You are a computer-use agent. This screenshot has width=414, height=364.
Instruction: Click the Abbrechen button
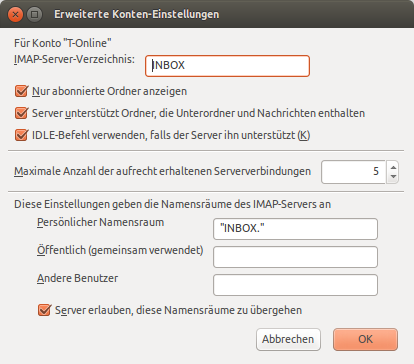pos(288,339)
